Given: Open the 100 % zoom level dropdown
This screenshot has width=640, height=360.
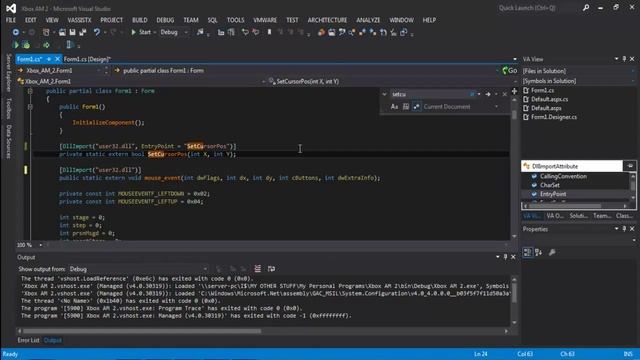Looking at the screenshot, I should 30,245.
